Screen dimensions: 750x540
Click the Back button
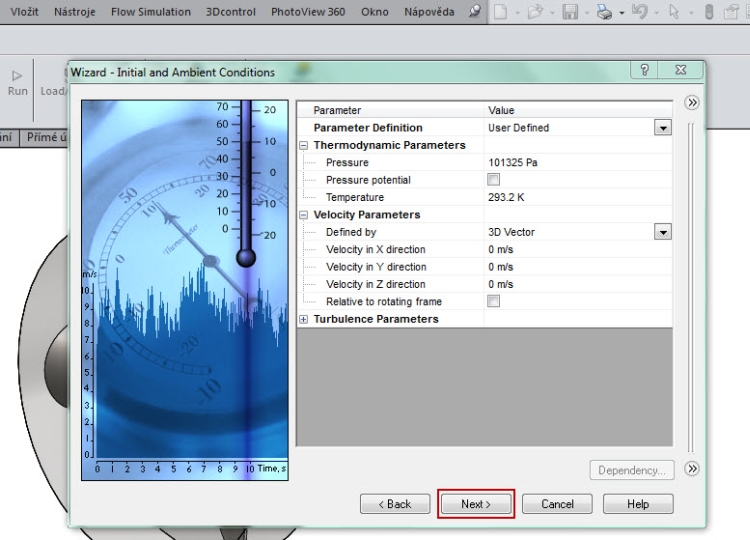point(395,504)
